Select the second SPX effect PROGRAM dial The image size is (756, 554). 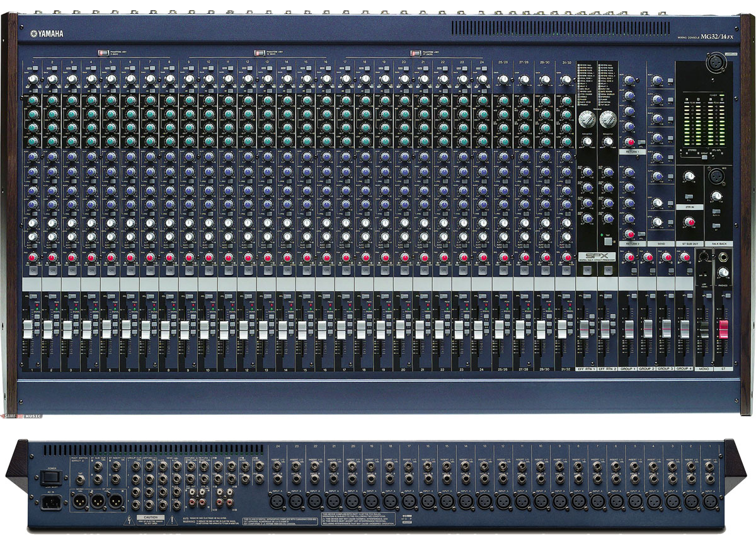[x=608, y=118]
